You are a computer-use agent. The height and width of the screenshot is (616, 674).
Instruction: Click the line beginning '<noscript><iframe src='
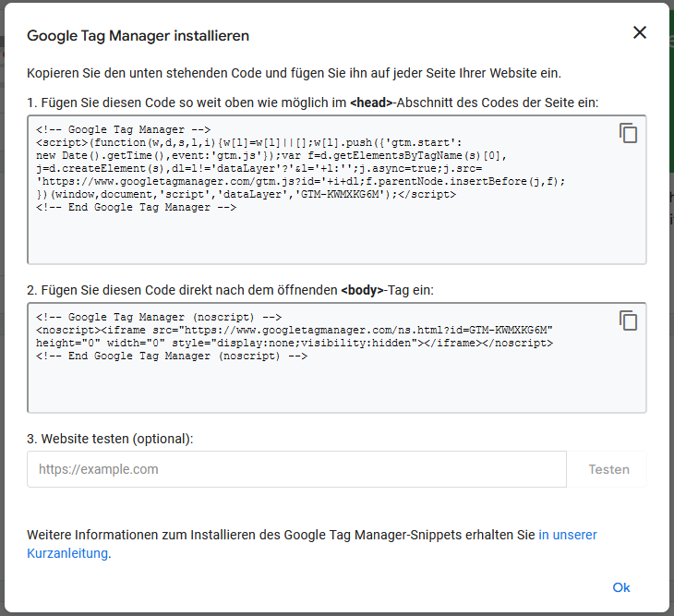(295, 330)
